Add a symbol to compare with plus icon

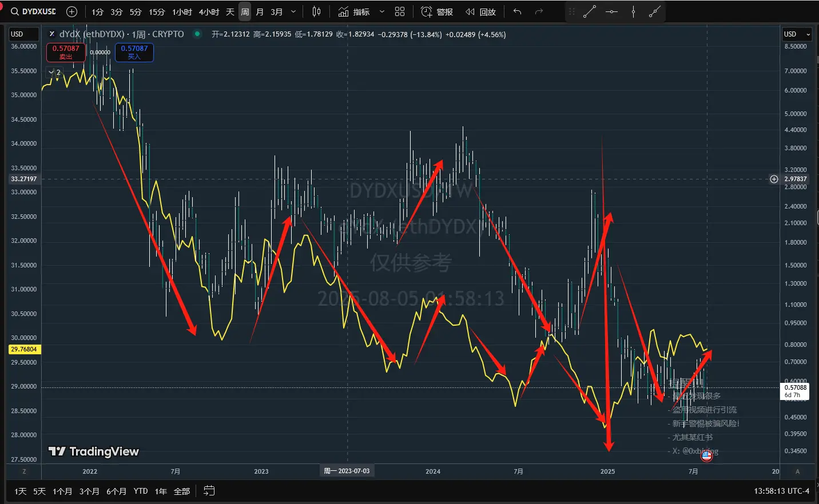pos(71,11)
